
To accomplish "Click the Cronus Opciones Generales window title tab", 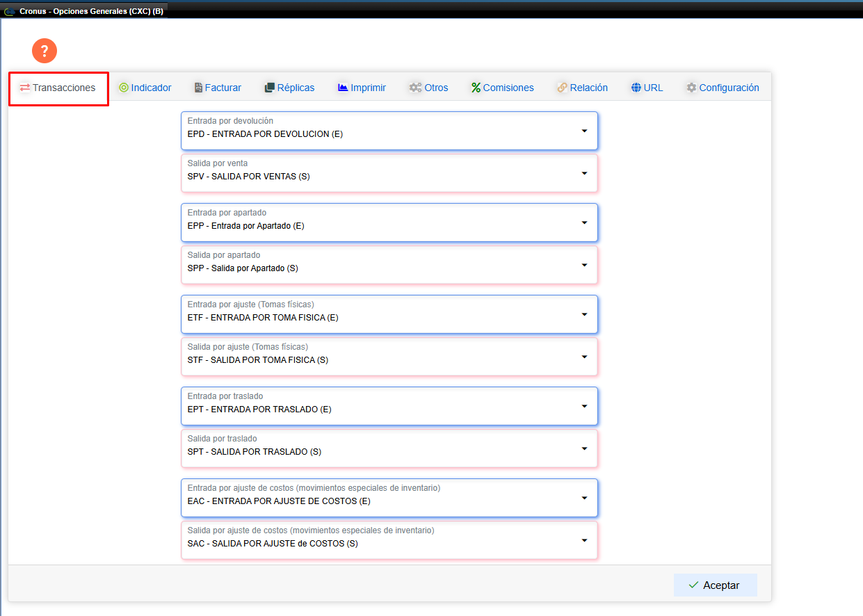I will point(85,11).
